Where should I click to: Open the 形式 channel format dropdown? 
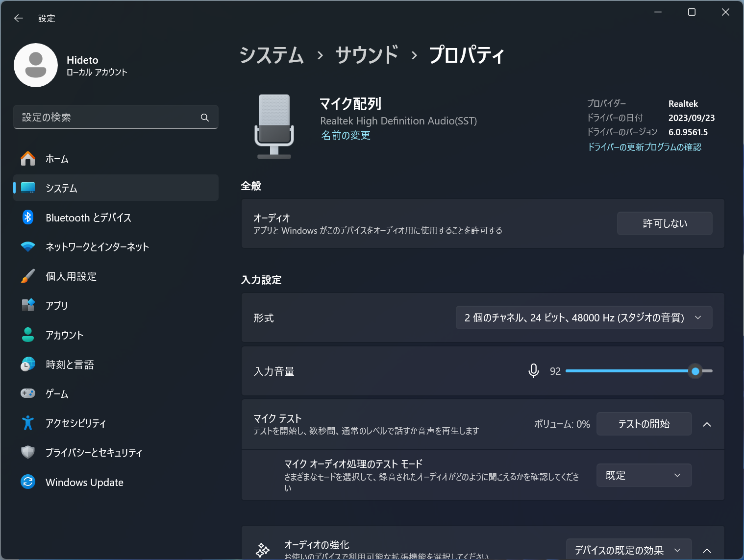pos(583,317)
